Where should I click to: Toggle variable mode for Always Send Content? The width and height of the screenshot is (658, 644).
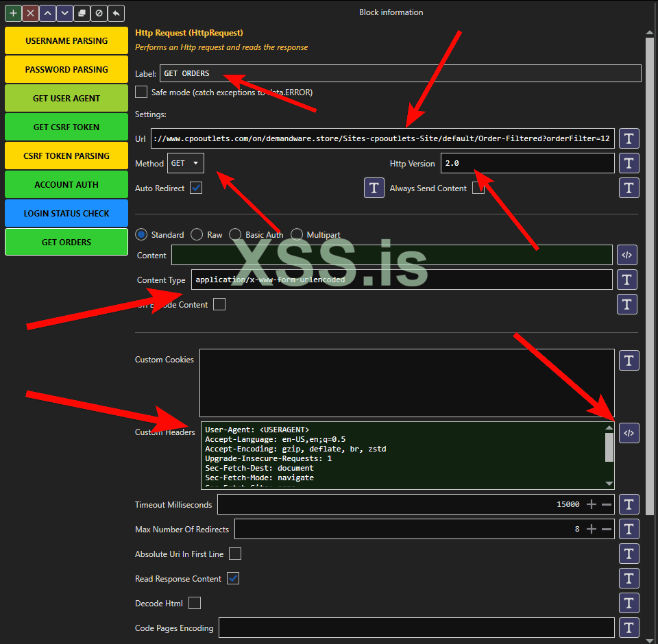[629, 188]
